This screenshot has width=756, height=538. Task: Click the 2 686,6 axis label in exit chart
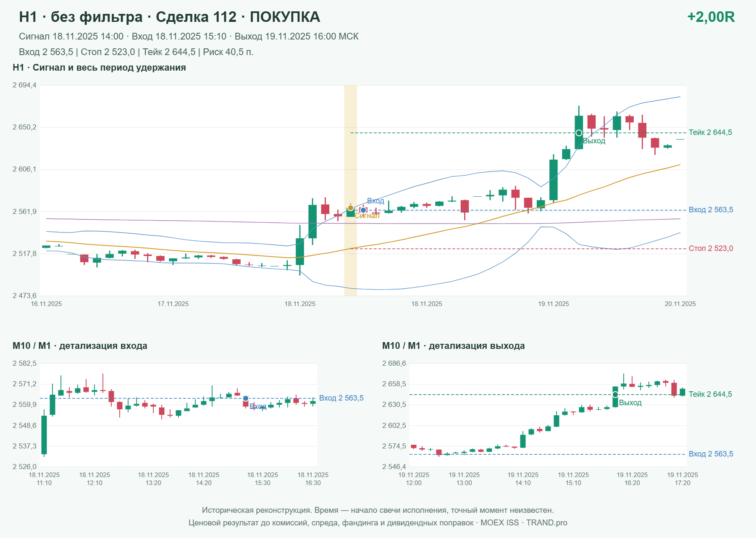click(394, 364)
